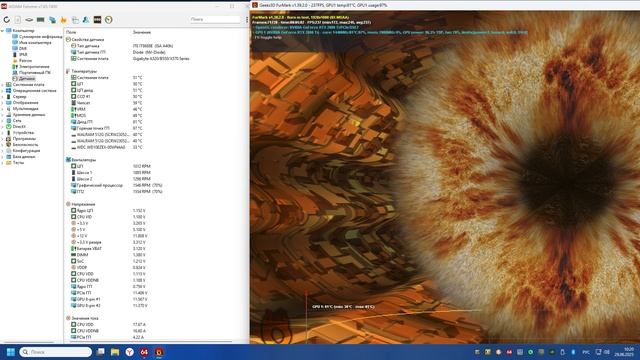Select the Графический процессор fan row
The height and width of the screenshot is (360, 640).
117,185
